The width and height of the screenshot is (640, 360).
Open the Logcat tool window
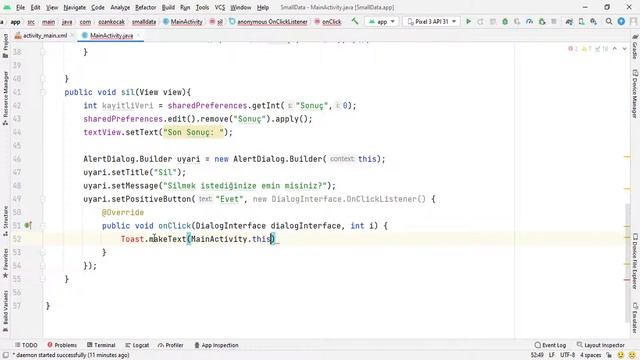pos(137,345)
